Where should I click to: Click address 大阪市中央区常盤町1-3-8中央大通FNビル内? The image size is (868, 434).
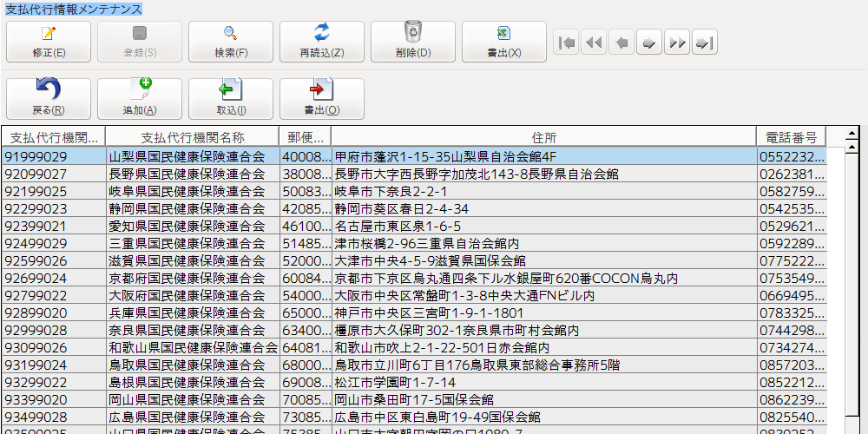click(x=543, y=296)
